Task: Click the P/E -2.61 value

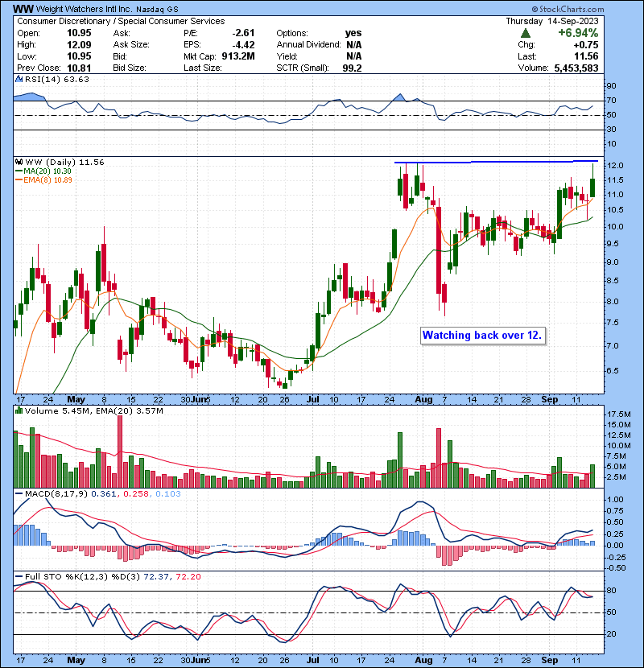Action: pos(243,33)
